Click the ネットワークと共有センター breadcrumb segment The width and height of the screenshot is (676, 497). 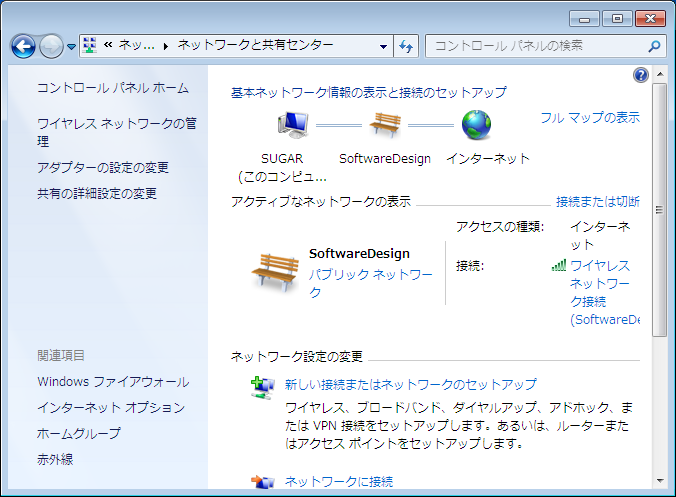tap(255, 45)
